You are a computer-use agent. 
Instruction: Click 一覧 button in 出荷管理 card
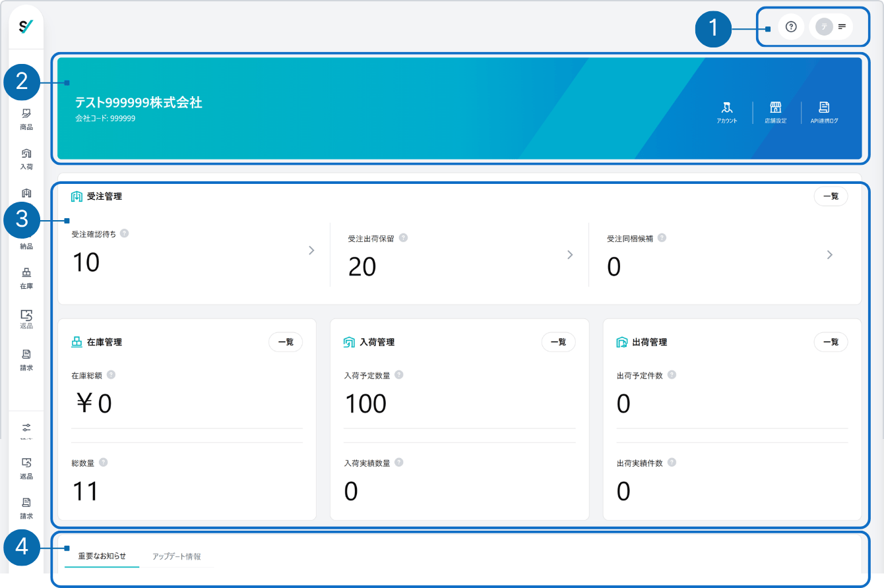pos(831,342)
